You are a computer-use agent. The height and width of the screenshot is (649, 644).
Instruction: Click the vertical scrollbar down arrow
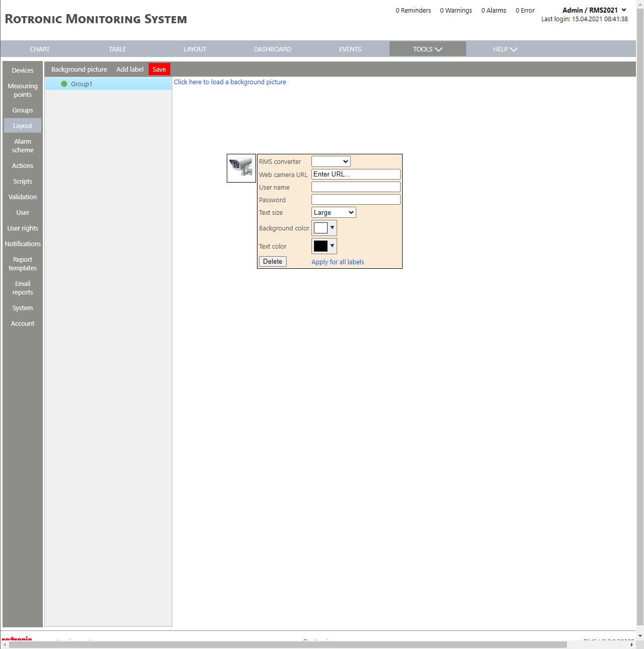(x=640, y=636)
